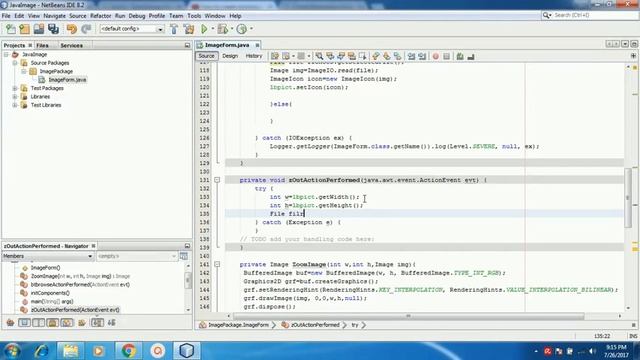The image size is (640, 360).
Task: Open Google Chrome from the taskbar
Action: (x=129, y=351)
